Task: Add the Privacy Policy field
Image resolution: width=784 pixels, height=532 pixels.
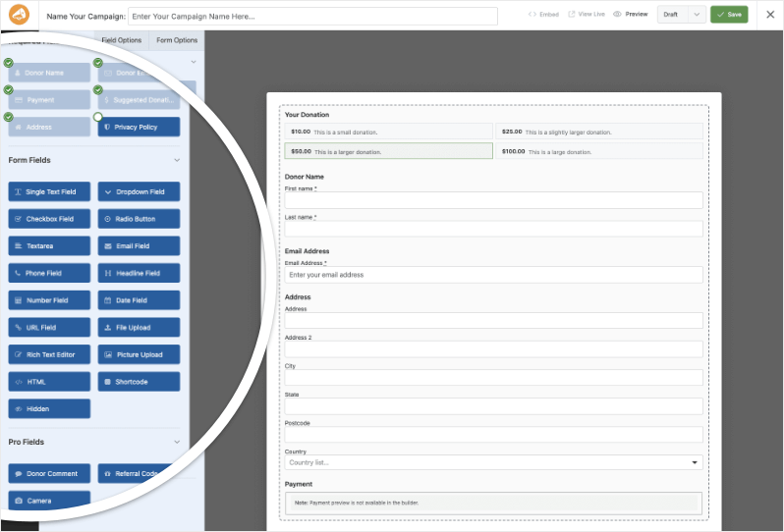Action: click(139, 127)
